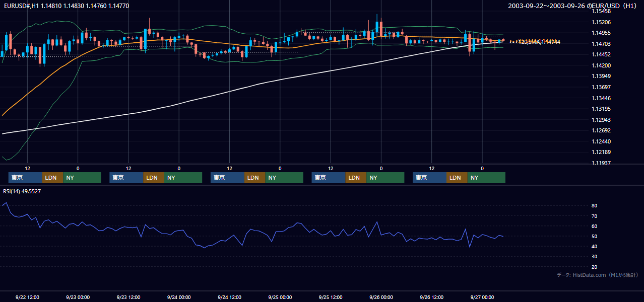Click the RSI axis level 60
This screenshot has width=644, height=302.
point(595,226)
